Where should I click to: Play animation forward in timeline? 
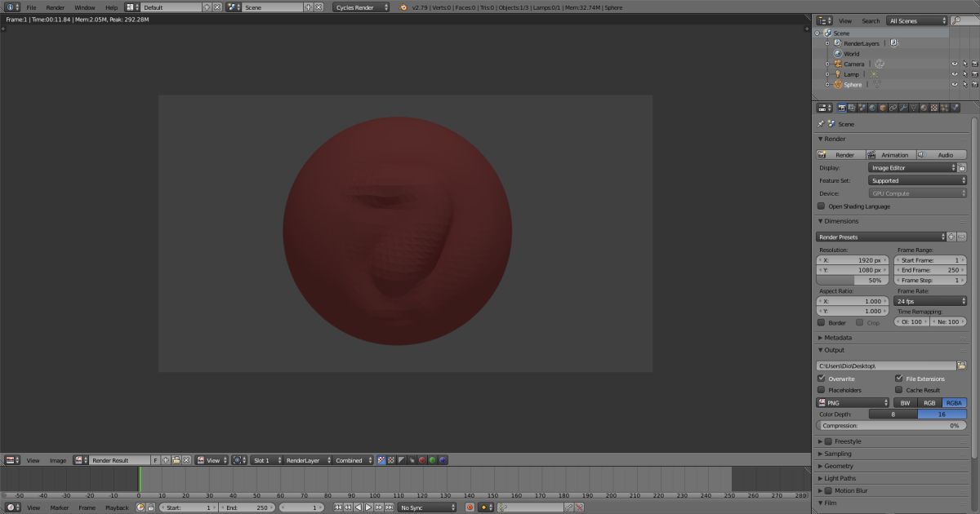point(368,507)
